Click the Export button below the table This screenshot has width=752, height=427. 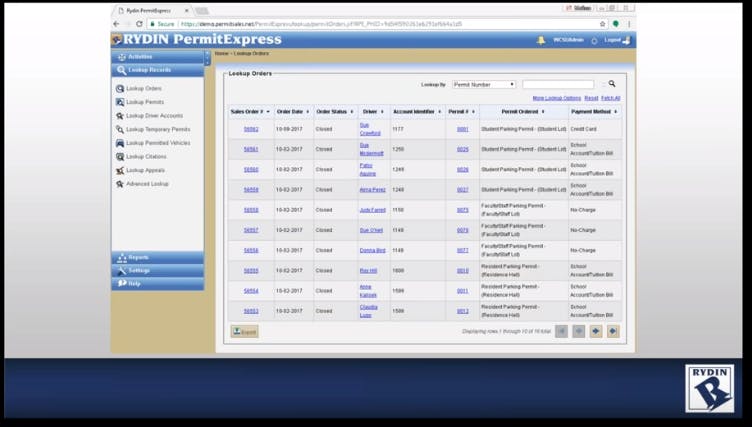tap(245, 332)
